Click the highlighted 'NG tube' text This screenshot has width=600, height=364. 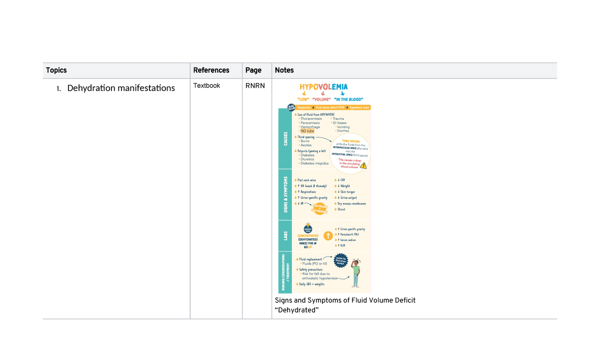[307, 131]
